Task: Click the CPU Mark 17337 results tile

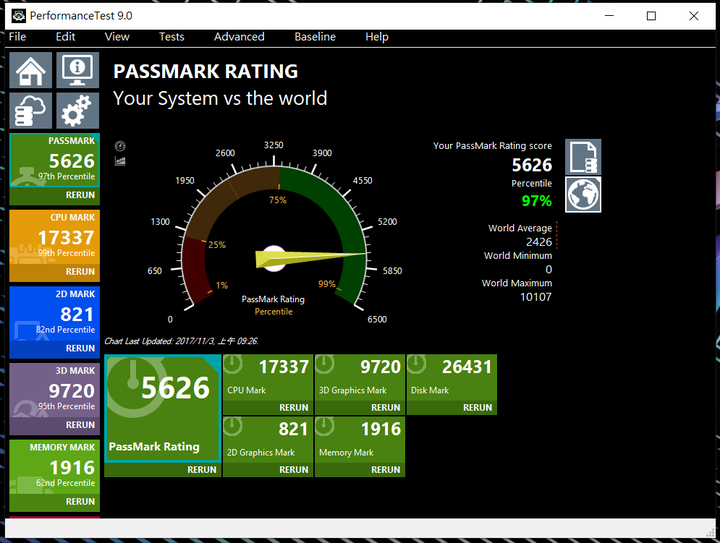Action: 267,377
